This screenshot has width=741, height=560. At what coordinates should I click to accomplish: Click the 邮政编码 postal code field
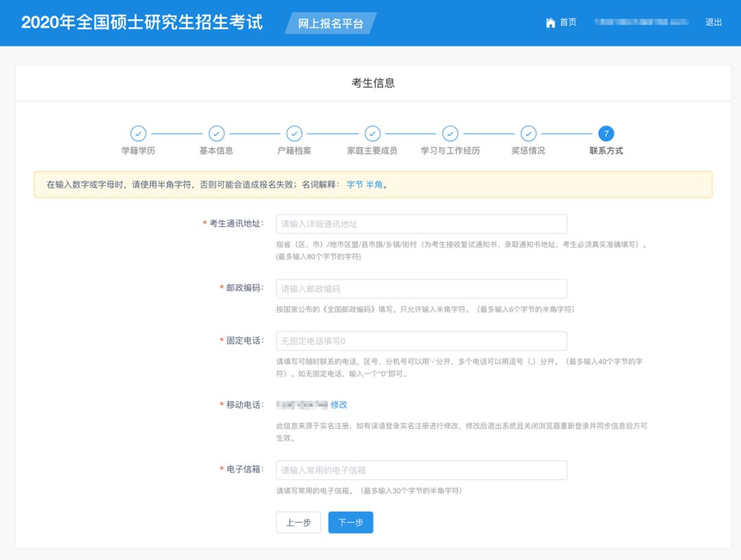click(x=421, y=288)
